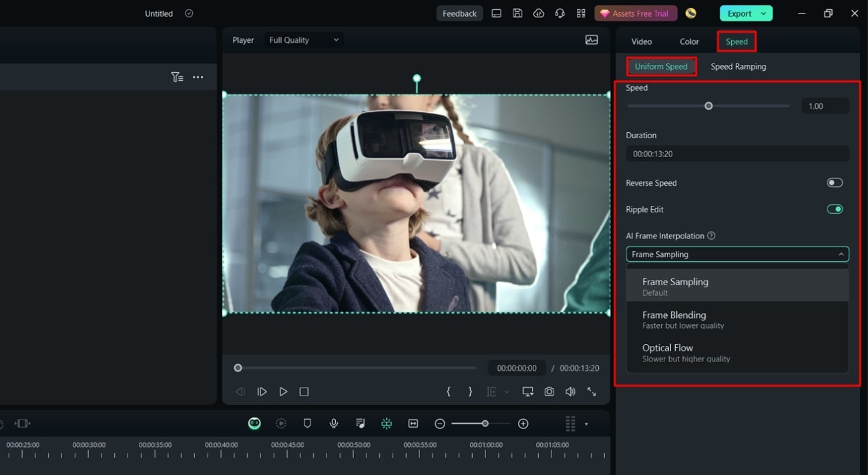Click the snapshot image icon in player header
868x475 pixels.
[592, 40]
